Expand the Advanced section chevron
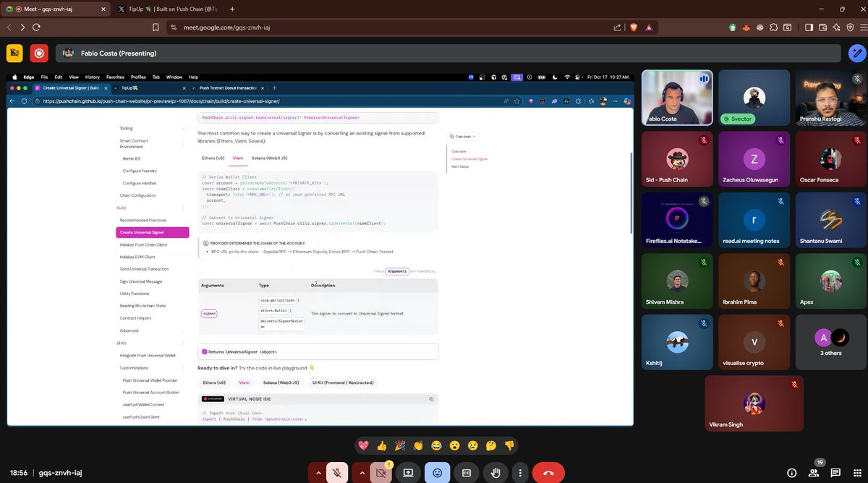This screenshot has height=483, width=868. [x=184, y=330]
